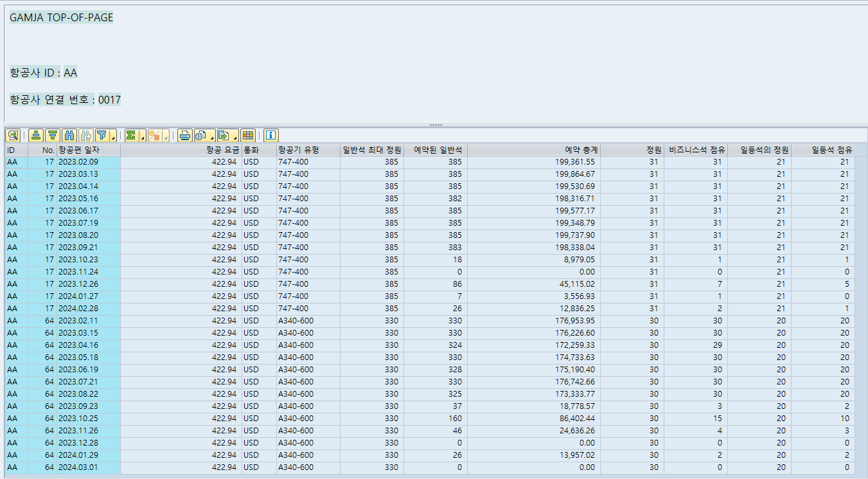
Task: Click aircraft type in the 2023.07.21 row
Action: click(x=308, y=382)
